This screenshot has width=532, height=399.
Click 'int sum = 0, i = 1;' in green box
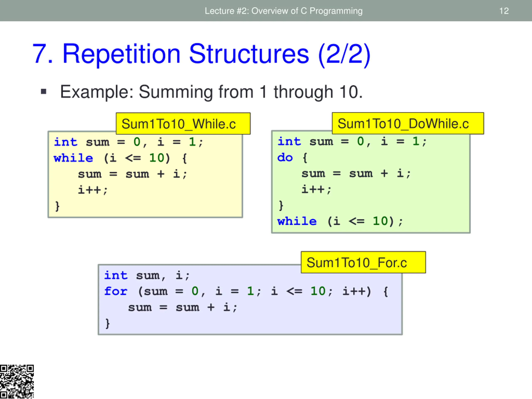point(352,141)
